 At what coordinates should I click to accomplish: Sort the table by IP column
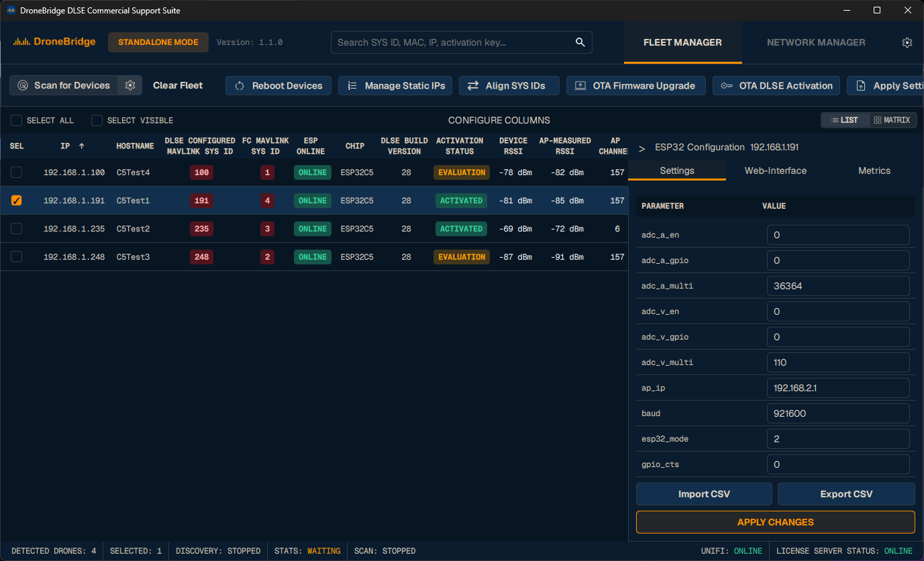pos(72,146)
